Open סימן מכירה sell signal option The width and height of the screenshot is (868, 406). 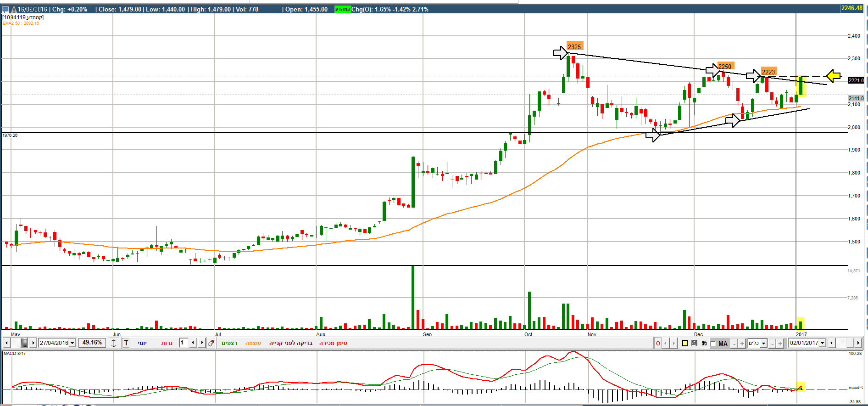pyautogui.click(x=333, y=343)
